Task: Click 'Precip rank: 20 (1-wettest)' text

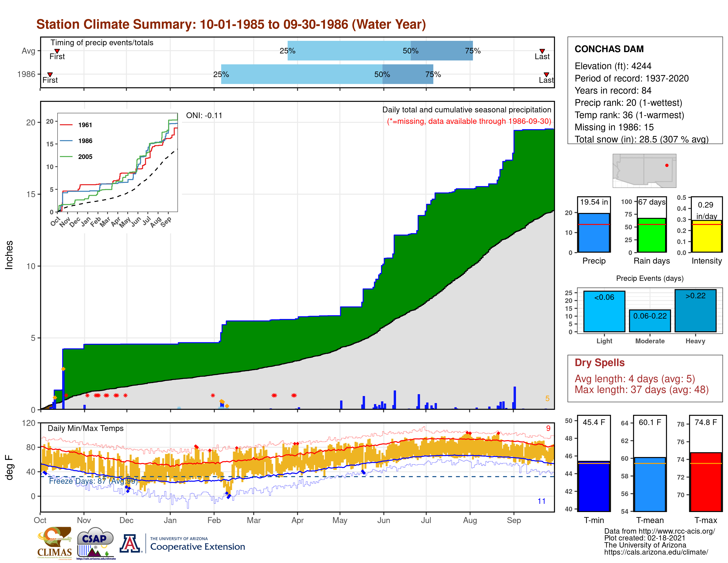Action: point(628,103)
